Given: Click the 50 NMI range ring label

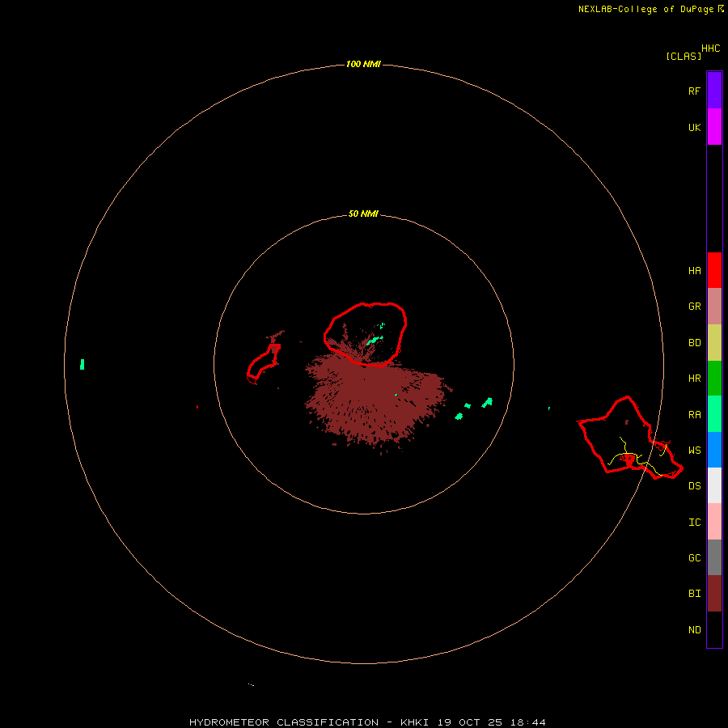Looking at the screenshot, I should 363,214.
